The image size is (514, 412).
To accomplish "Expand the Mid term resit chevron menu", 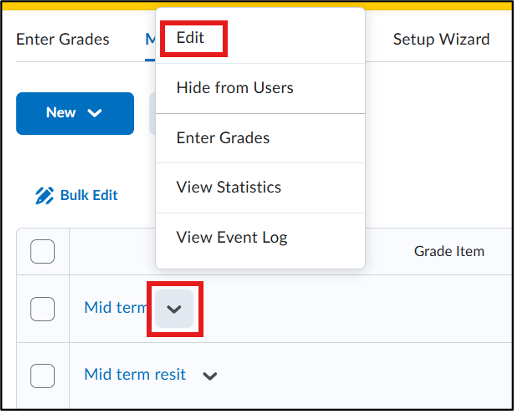I will coord(210,376).
